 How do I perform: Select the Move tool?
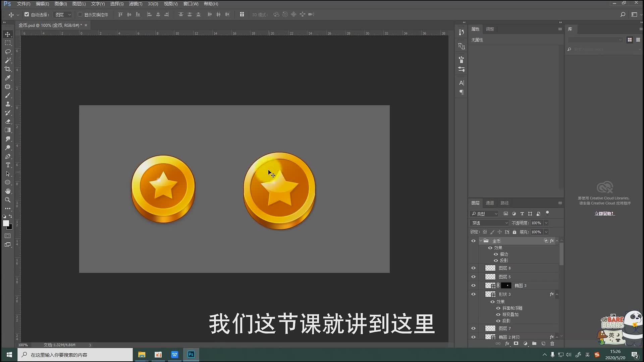8,34
